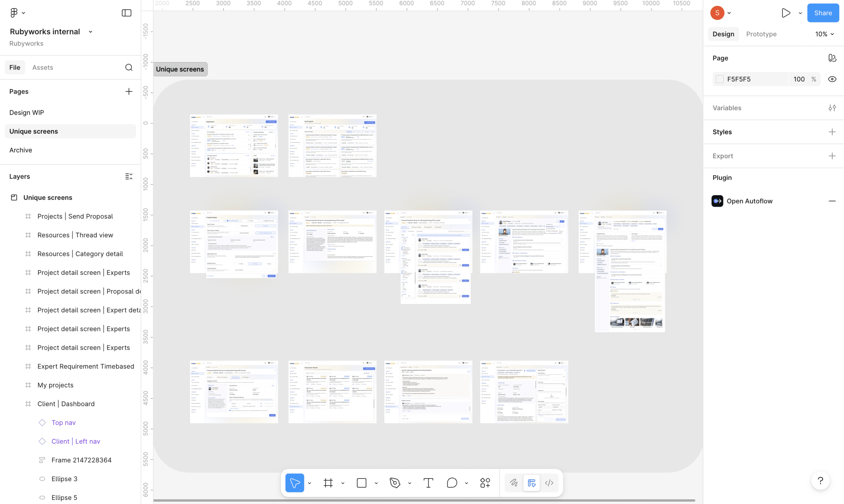Toggle the sidebar collapse icon
The image size is (844, 504).
126,13
